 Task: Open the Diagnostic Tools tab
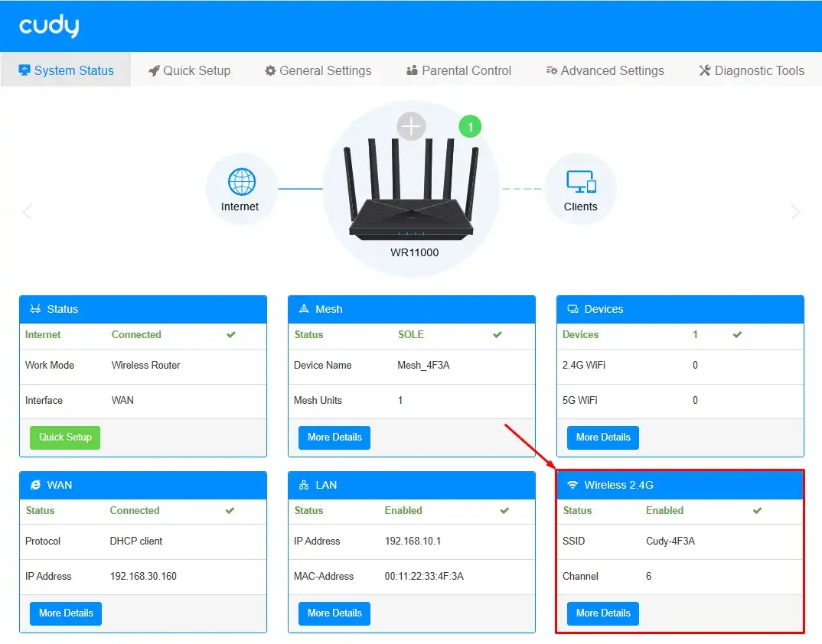pos(751,70)
